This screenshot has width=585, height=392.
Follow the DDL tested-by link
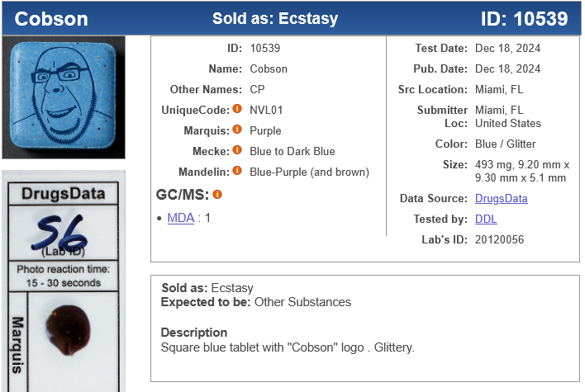tap(486, 219)
